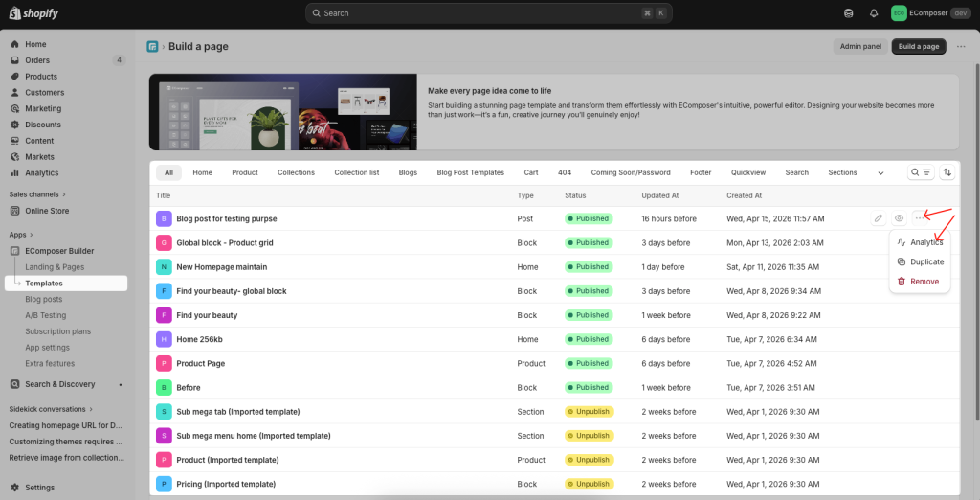Open Settings in the sidebar
This screenshot has width=980, height=500.
point(39,487)
